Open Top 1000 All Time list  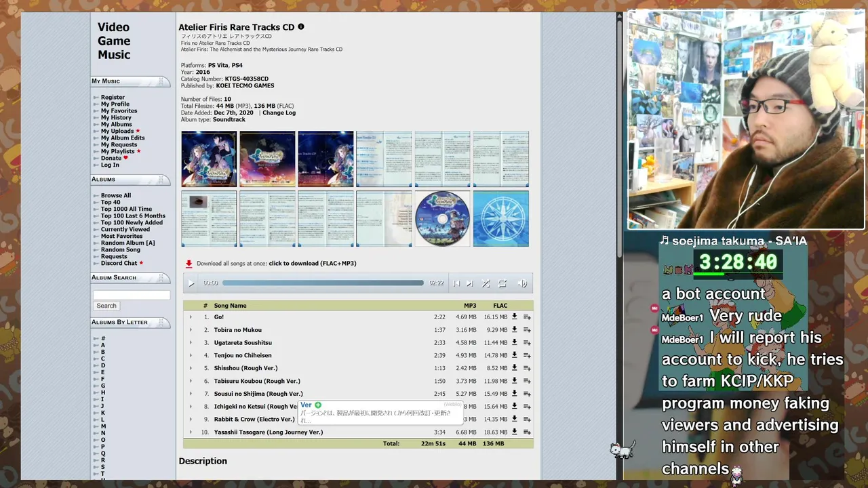(126, 209)
